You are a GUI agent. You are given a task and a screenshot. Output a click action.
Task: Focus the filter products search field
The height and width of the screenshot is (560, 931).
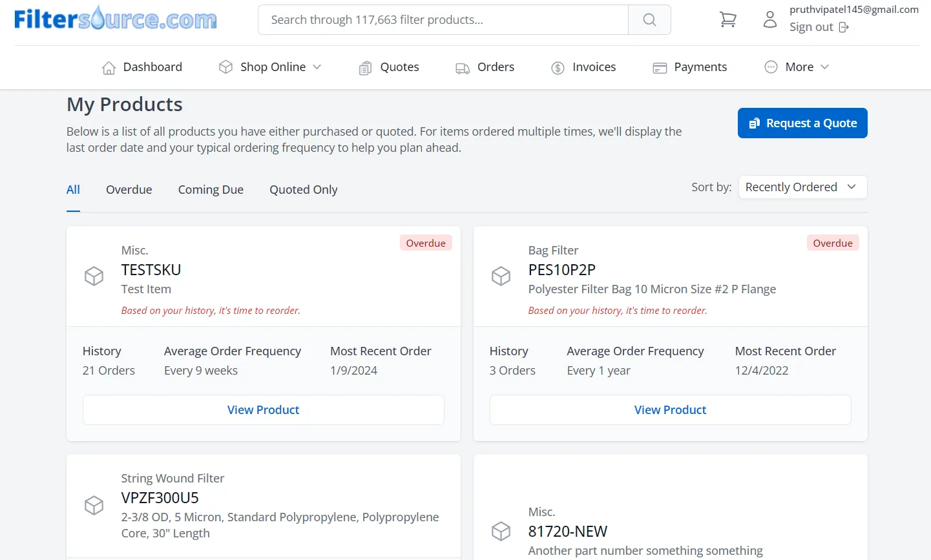point(443,20)
